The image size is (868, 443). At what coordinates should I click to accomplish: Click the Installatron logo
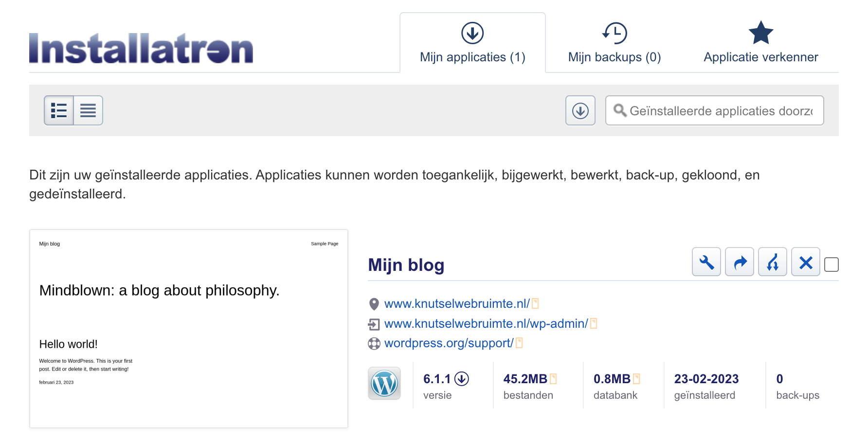141,48
